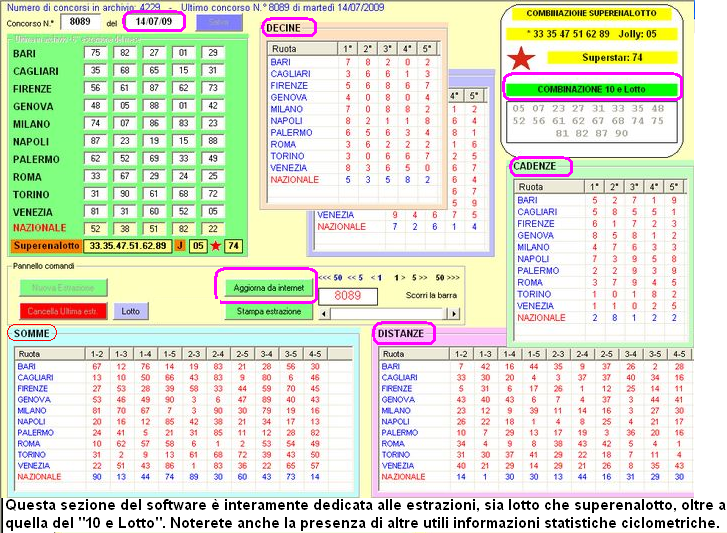
Task: Select the PALERMO row in CADENZE table
Action: coord(599,271)
